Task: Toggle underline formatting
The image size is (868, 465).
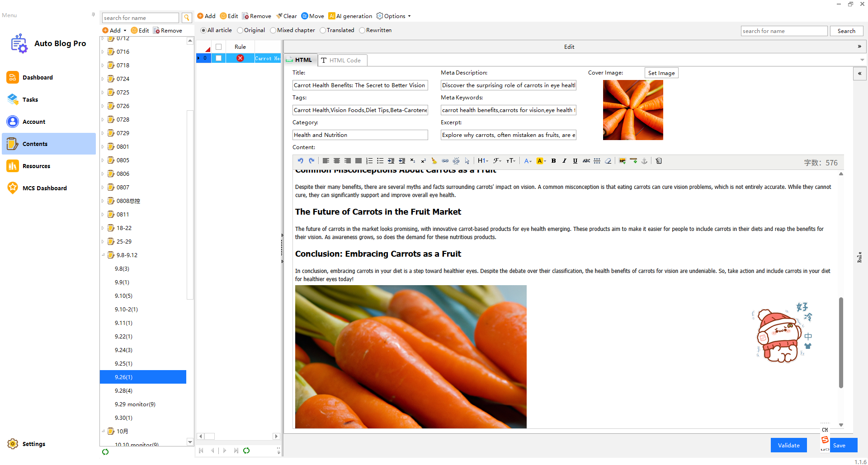Action: click(575, 161)
